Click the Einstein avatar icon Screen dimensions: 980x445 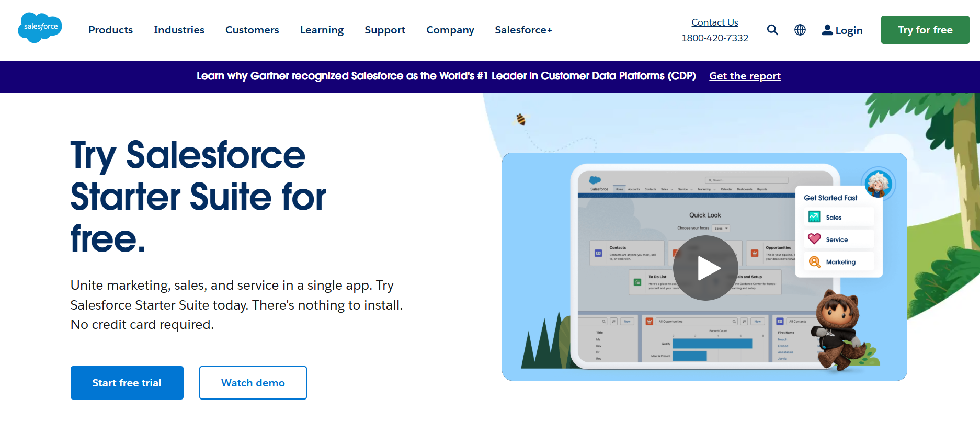click(x=878, y=184)
